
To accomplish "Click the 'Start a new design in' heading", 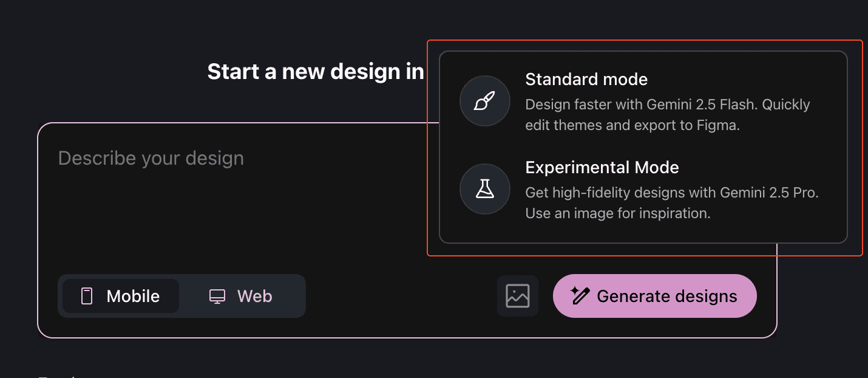I will [316, 72].
